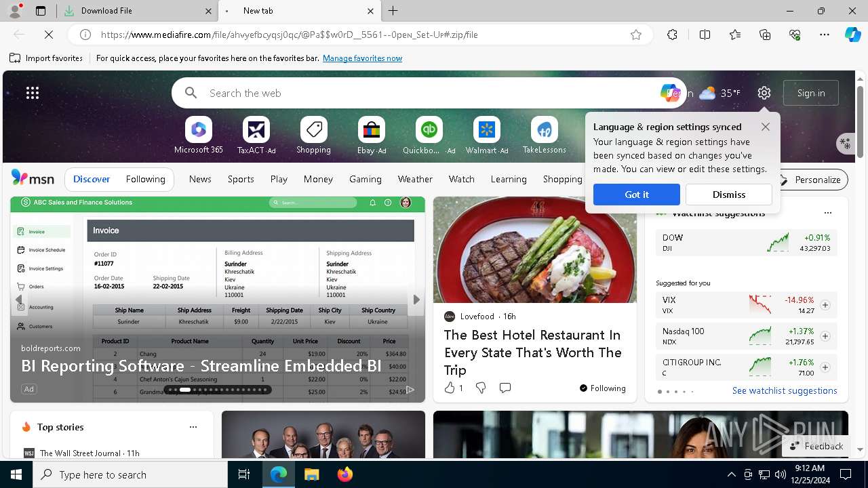The image size is (868, 488).
Task: Click the Sign in button
Action: [x=811, y=93]
